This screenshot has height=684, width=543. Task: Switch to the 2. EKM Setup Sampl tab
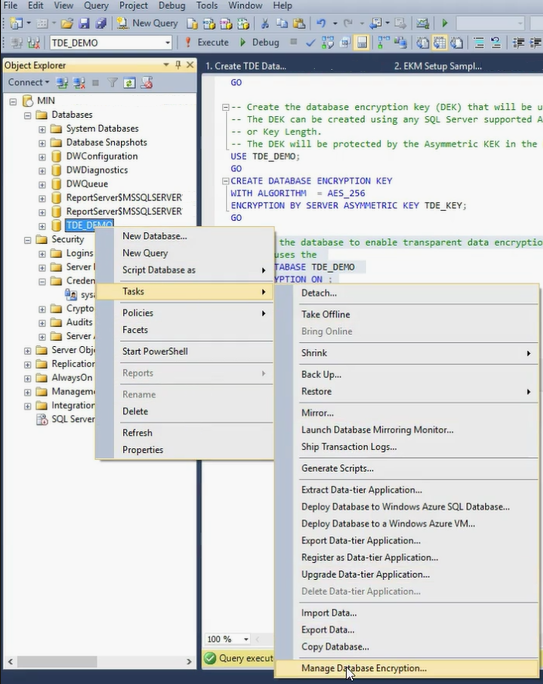tap(438, 66)
